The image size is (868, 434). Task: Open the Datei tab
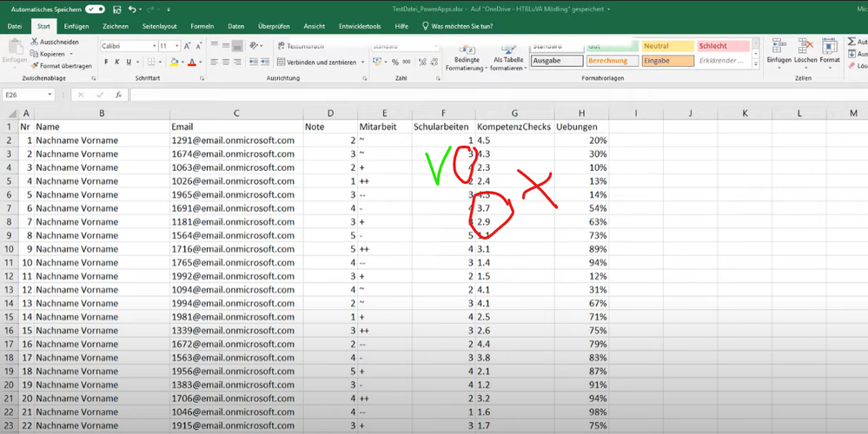(x=15, y=26)
